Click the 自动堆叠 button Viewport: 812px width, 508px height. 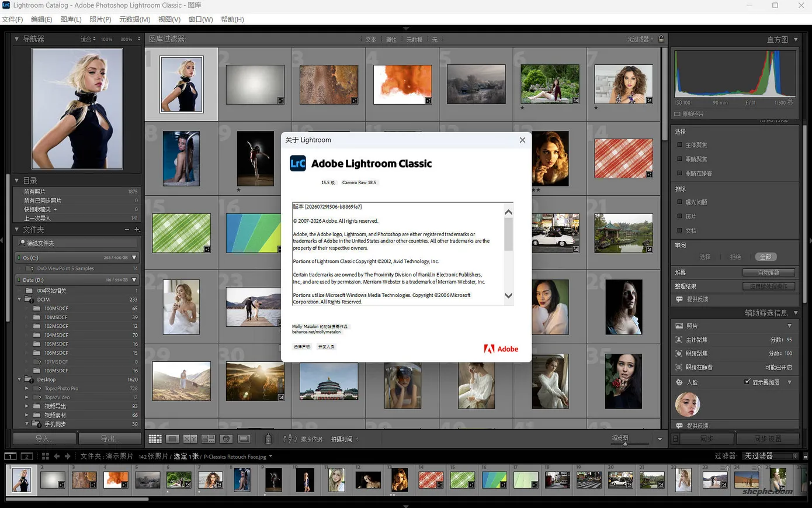tap(768, 272)
